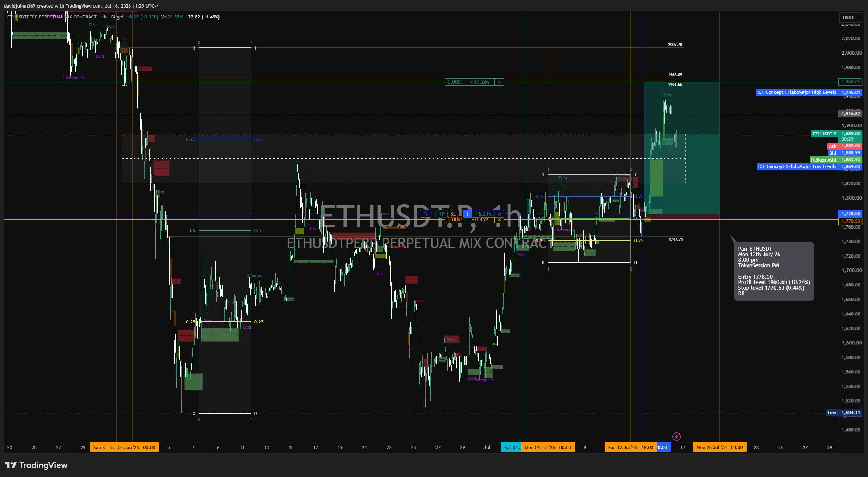Screen dimensions: 868x477
Task: Click the Vol 33.55K legend value
Action: (x=172, y=17)
